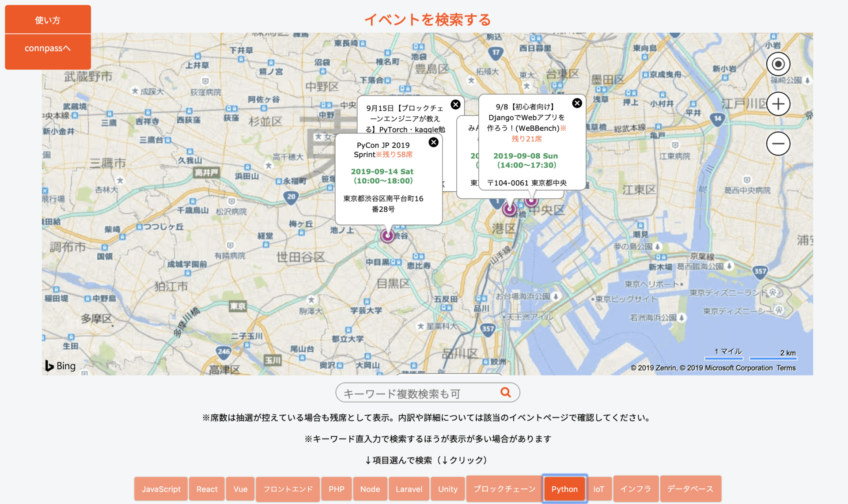The image size is (848, 504).
Task: Close the Django WebBench event popup
Action: (577, 103)
